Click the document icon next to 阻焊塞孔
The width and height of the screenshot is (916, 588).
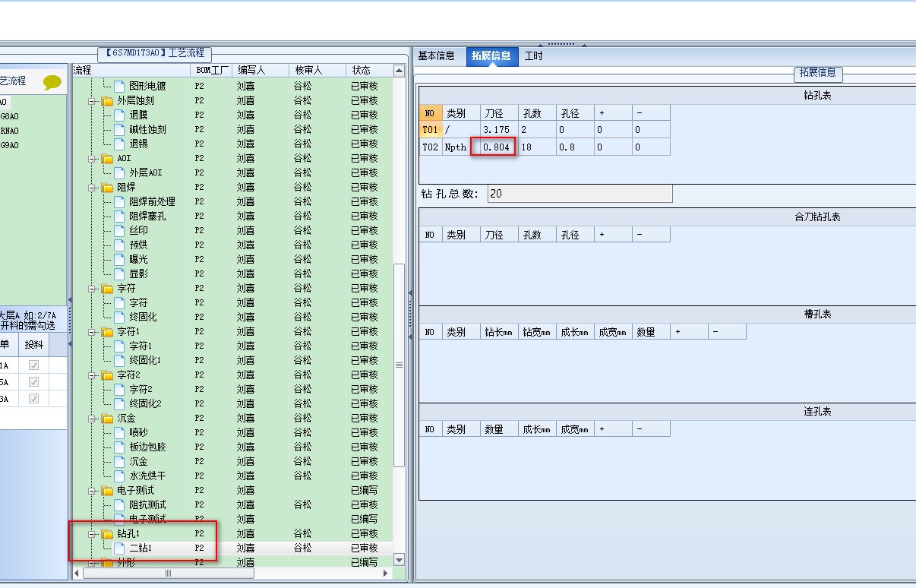(x=119, y=216)
